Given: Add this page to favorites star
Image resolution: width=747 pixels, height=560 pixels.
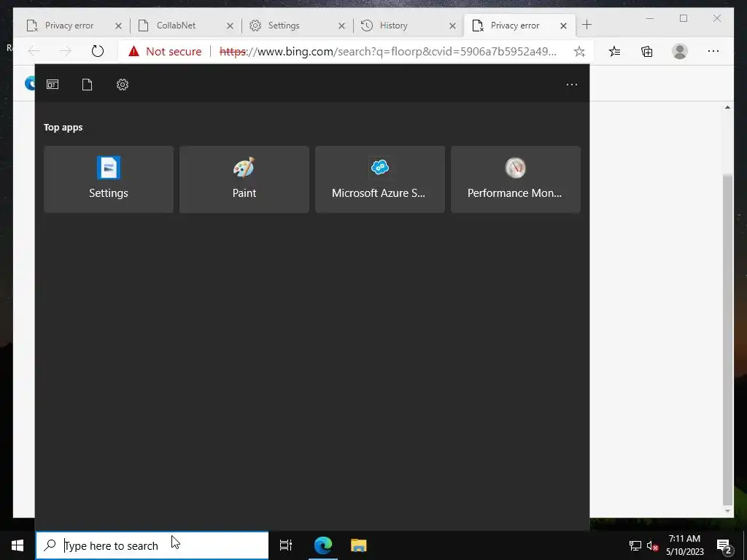Looking at the screenshot, I should click(x=579, y=52).
